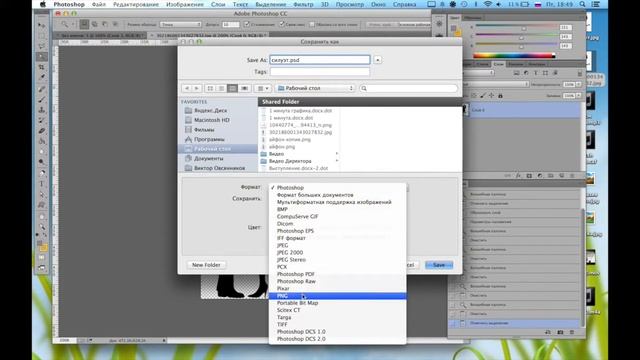This screenshot has height=360, width=640.
Task: Choose TIFF in format list
Action: click(x=338, y=324)
